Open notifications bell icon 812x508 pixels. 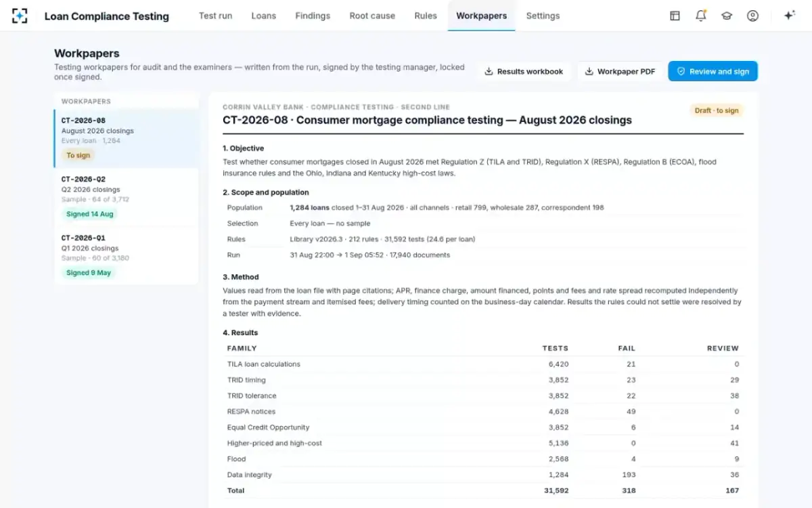(701, 16)
